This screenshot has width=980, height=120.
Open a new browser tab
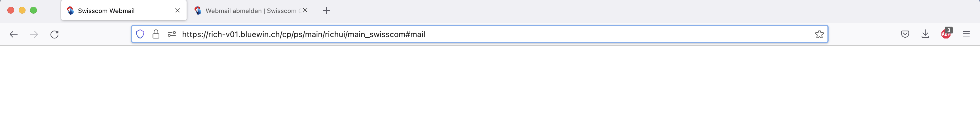[326, 11]
